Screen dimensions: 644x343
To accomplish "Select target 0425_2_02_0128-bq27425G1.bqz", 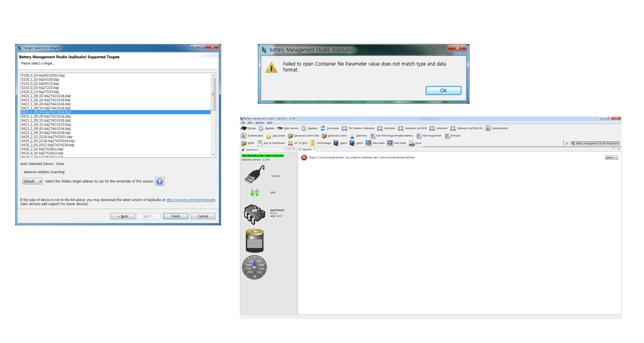I will point(116,137).
